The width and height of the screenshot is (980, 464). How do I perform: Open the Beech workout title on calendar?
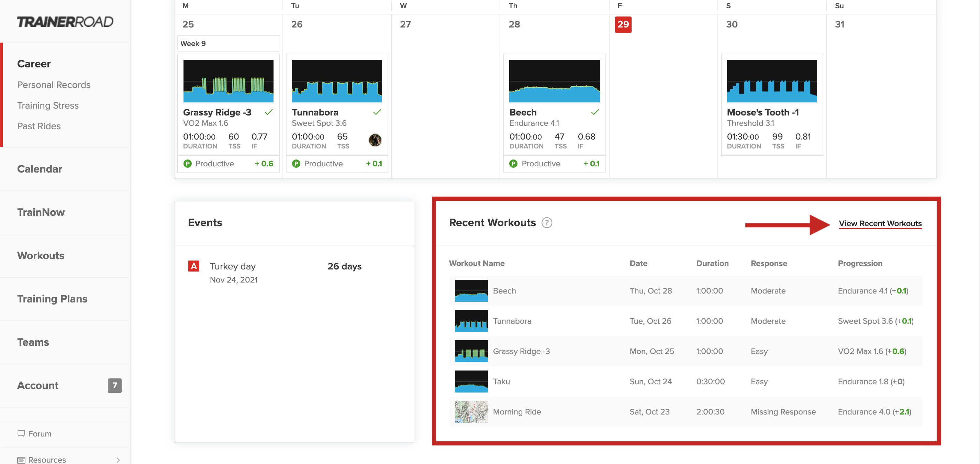[523, 112]
